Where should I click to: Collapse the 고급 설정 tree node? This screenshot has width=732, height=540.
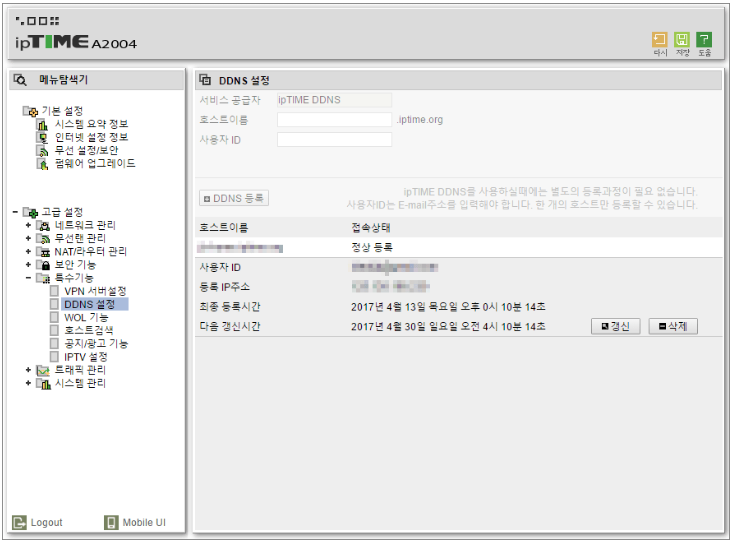15,212
